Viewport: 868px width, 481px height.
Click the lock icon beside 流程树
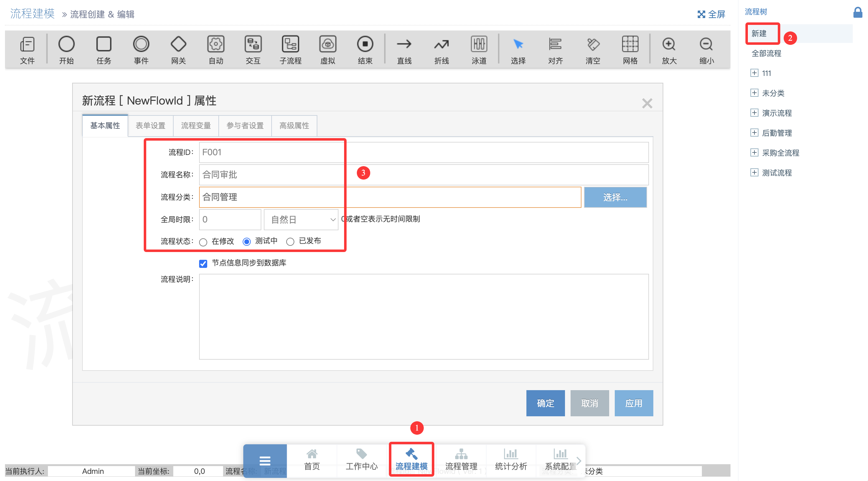(857, 12)
